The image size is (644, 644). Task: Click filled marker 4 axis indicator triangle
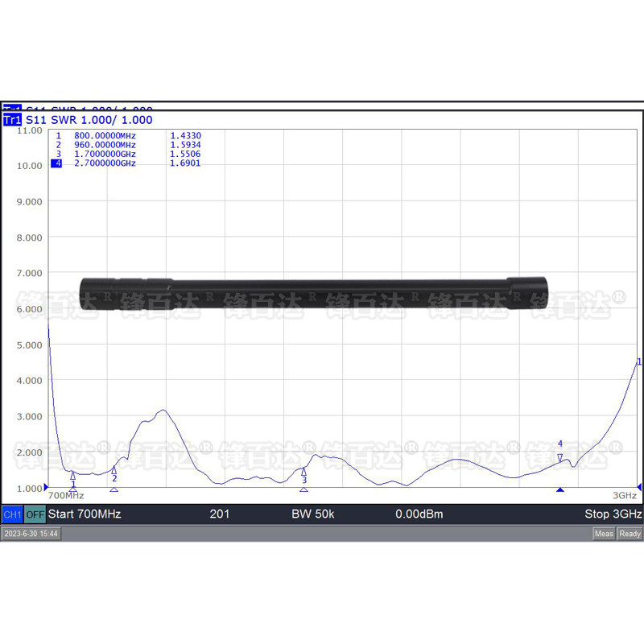(x=559, y=489)
